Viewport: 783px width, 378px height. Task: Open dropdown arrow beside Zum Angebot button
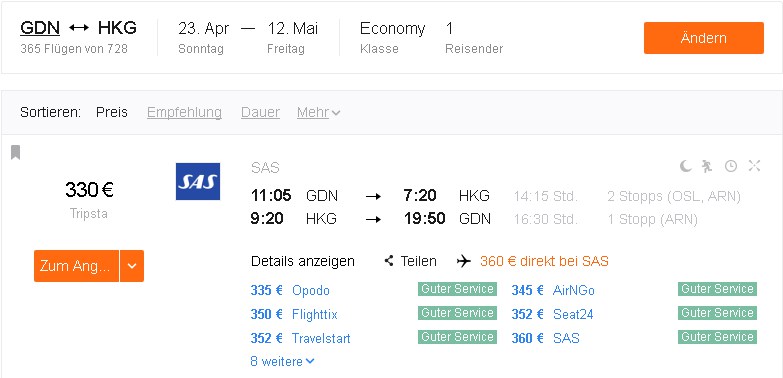[132, 266]
